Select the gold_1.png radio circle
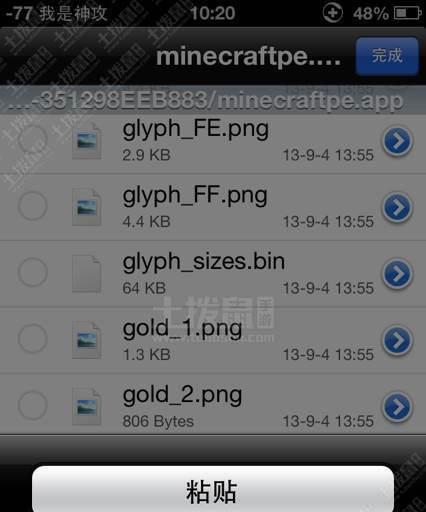The width and height of the screenshot is (426, 512). pos(32,339)
